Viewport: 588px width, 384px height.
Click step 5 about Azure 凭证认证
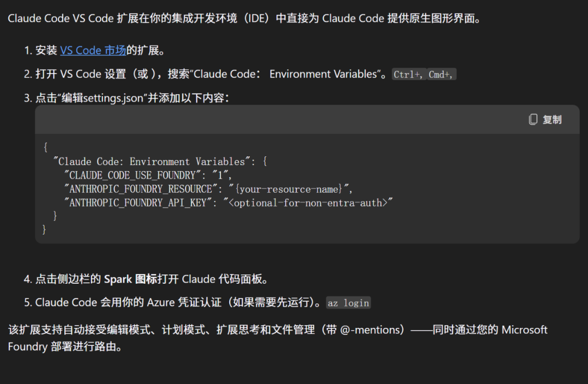coord(163,302)
